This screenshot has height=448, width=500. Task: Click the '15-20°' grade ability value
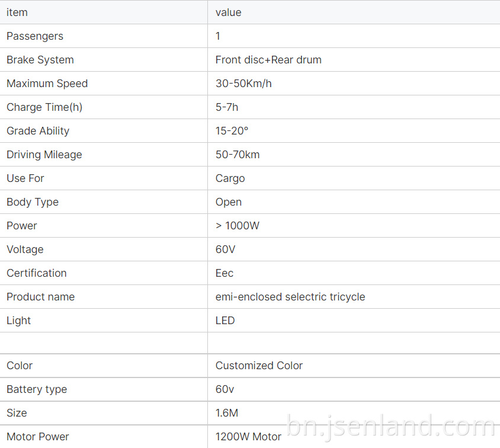tap(232, 131)
